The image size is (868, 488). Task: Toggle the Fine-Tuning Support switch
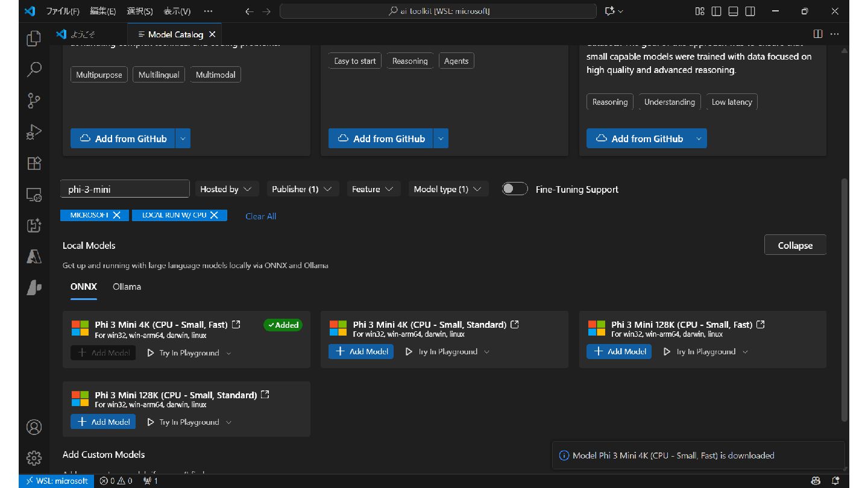(x=515, y=189)
